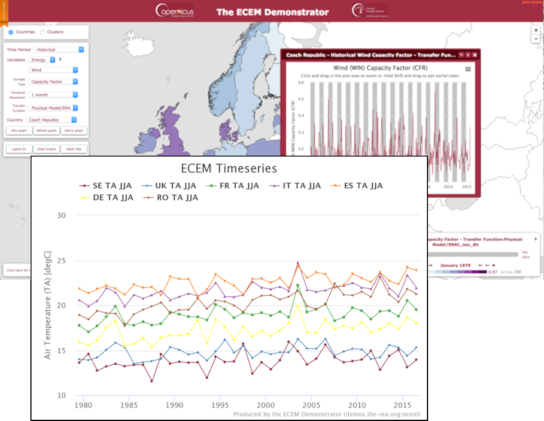
Task: Toggle the IT TA JJA legend series
Action: (295, 186)
